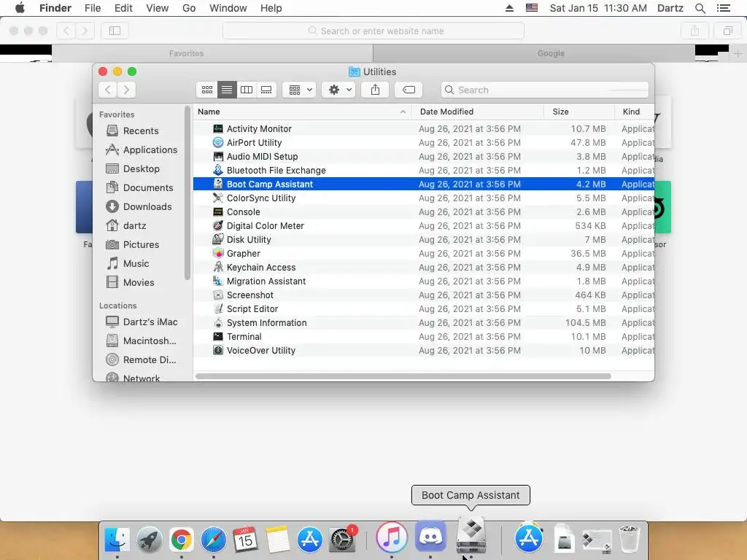Select VoiceOver Utility row

424,350
